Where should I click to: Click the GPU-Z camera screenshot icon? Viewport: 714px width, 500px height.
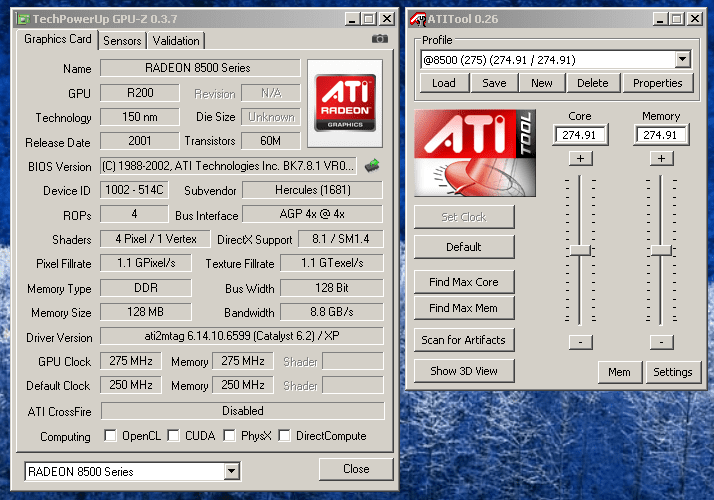380,39
